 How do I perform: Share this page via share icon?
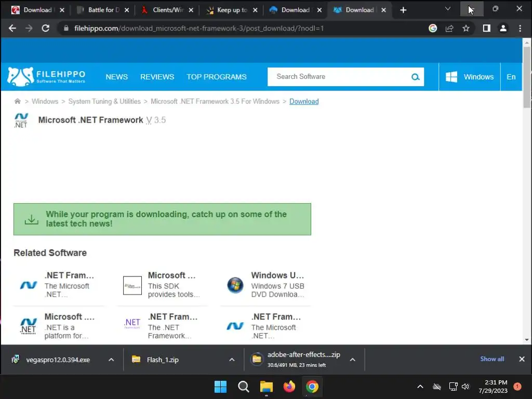click(x=449, y=28)
